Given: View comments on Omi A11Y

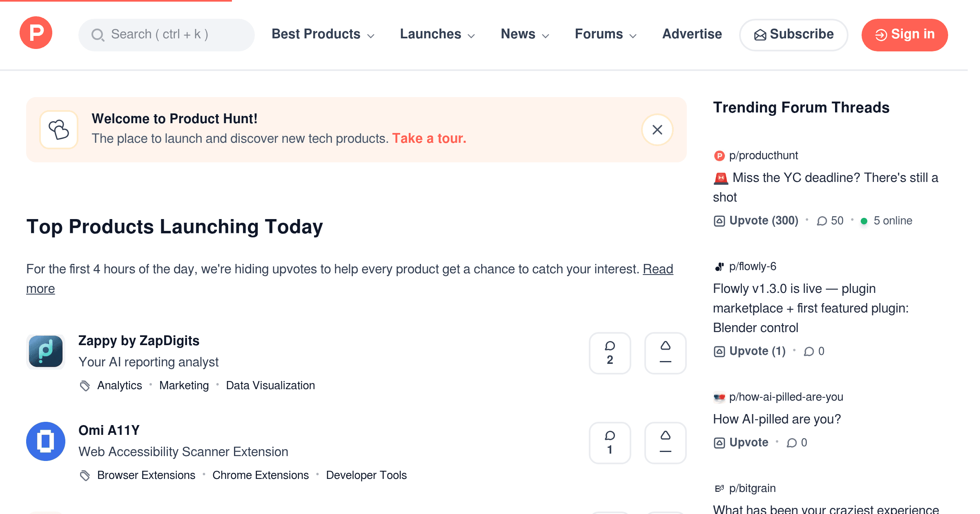Looking at the screenshot, I should pos(610,443).
